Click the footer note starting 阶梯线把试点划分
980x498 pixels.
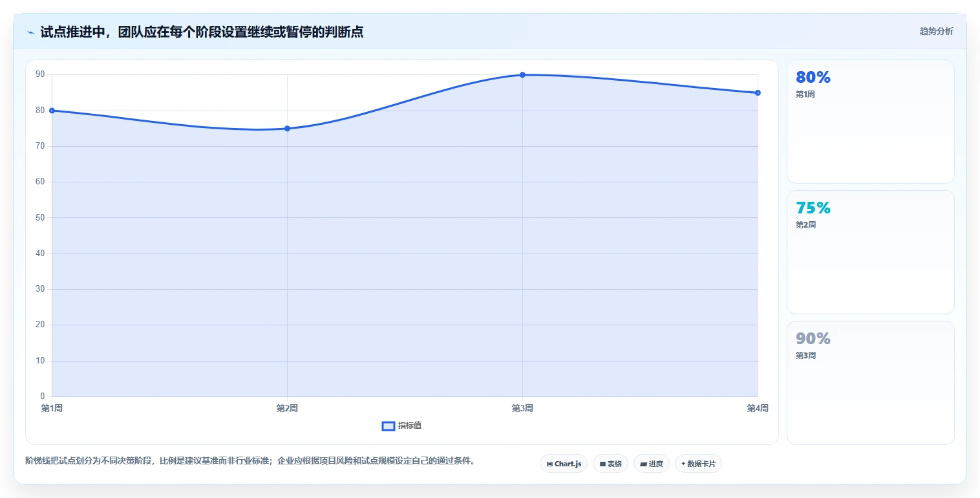click(x=250, y=461)
